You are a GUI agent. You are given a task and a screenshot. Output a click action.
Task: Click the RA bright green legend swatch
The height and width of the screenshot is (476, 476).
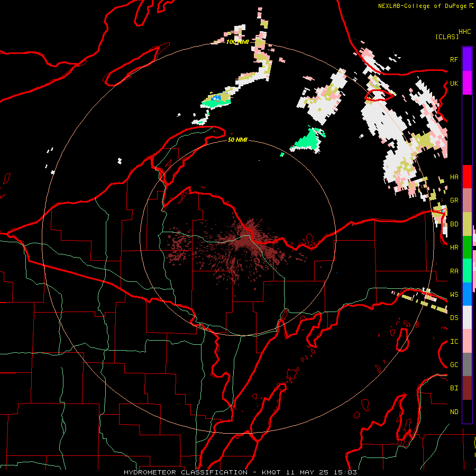(x=467, y=271)
